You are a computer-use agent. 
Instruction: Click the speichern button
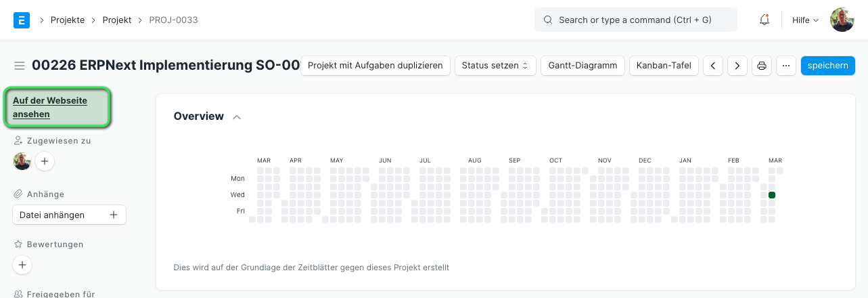click(828, 66)
